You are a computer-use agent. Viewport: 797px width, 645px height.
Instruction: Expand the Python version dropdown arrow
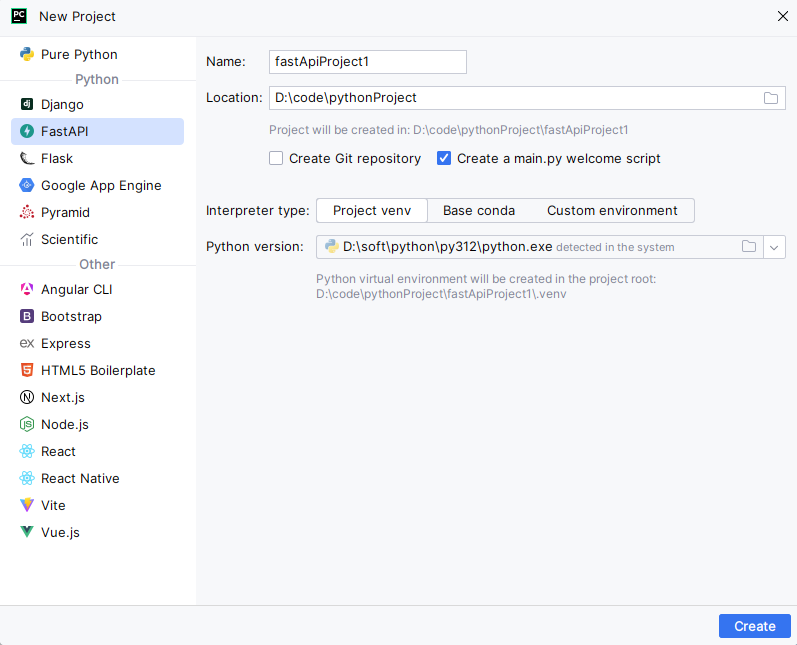[x=774, y=247]
